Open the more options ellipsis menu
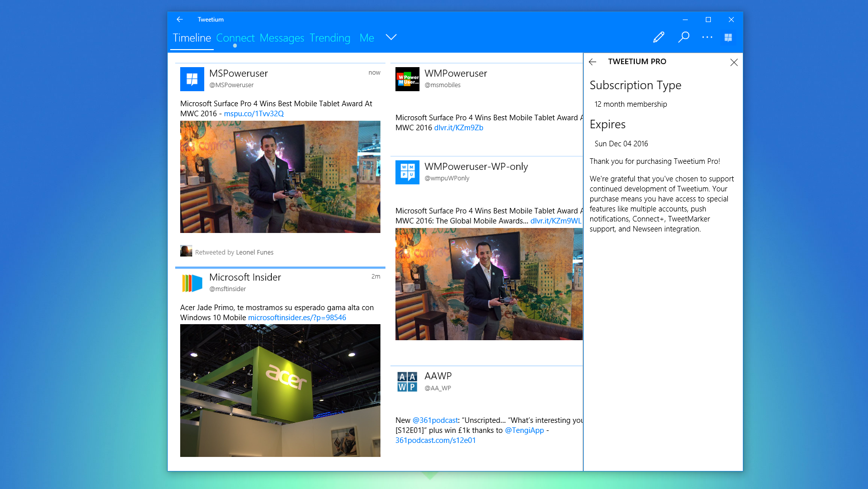The width and height of the screenshot is (868, 489). 707,37
